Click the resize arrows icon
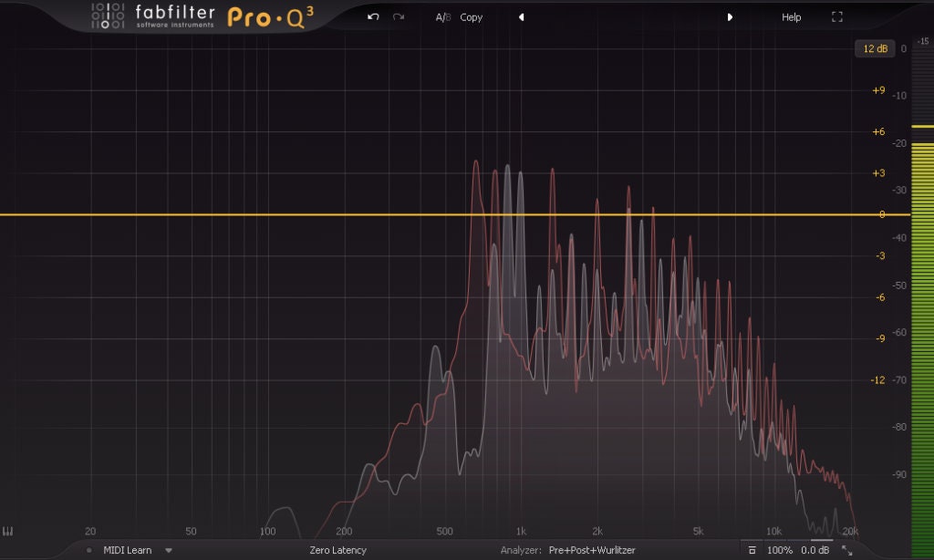 pyautogui.click(x=846, y=550)
